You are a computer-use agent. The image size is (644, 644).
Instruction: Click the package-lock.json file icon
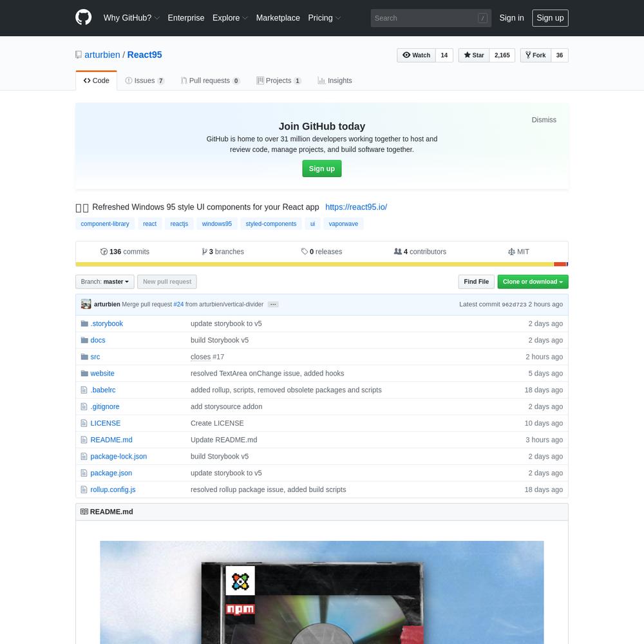84,457
